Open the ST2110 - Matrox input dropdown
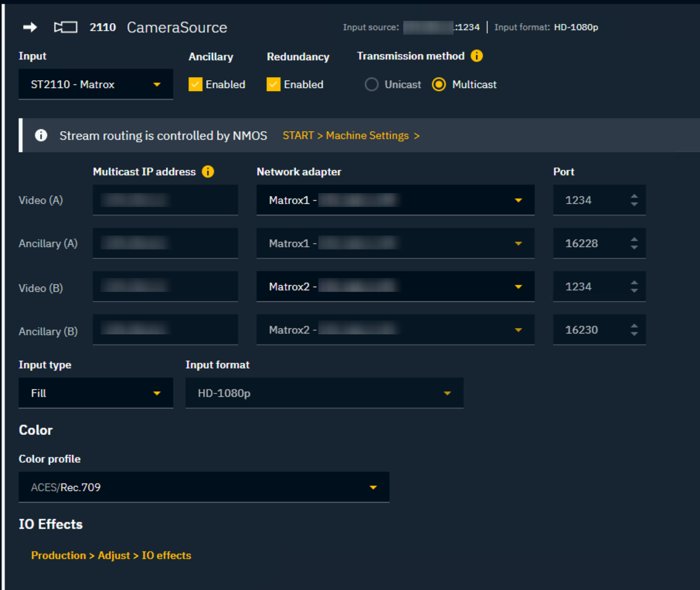The width and height of the screenshot is (700, 590). coord(95,84)
